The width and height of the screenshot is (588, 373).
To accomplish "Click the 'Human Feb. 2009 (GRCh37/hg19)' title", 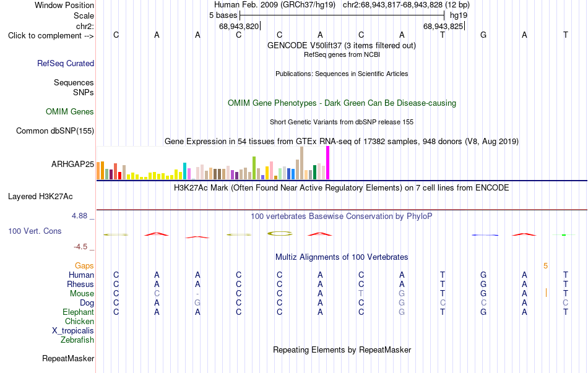I will (275, 5).
